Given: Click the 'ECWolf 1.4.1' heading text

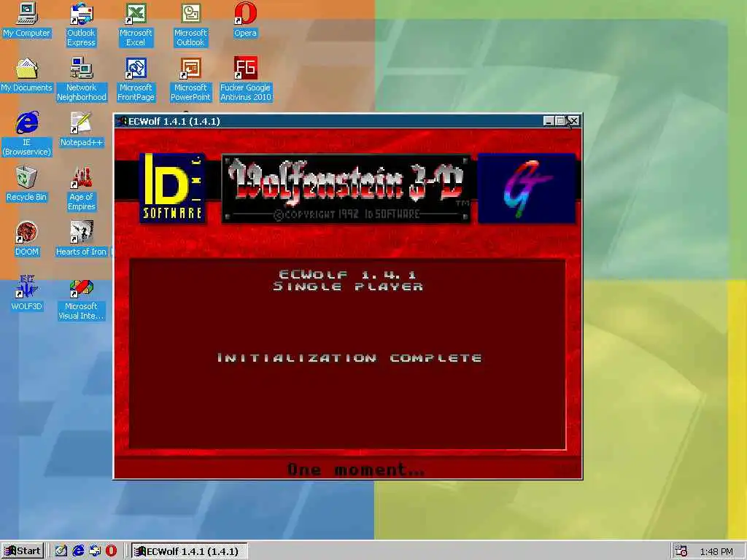Looking at the screenshot, I should pos(347,274).
